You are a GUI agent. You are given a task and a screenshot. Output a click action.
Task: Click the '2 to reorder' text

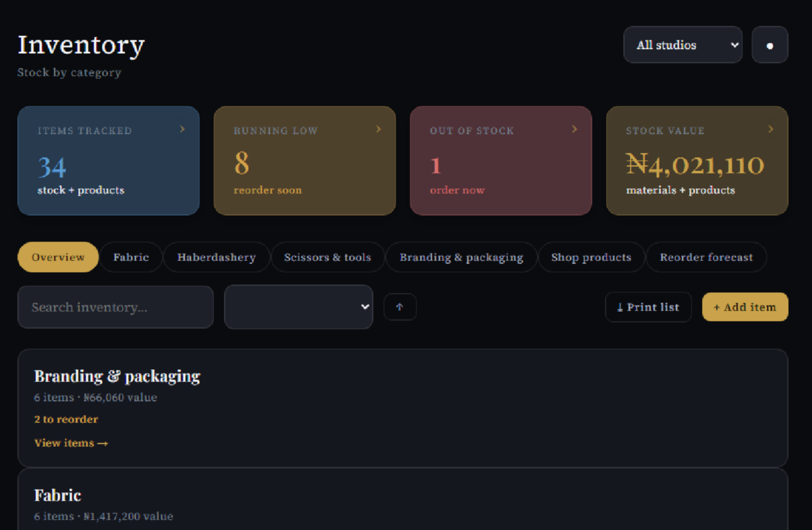66,419
